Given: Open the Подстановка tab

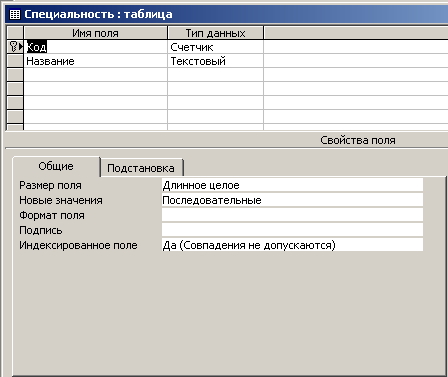Looking at the screenshot, I should coord(141,168).
